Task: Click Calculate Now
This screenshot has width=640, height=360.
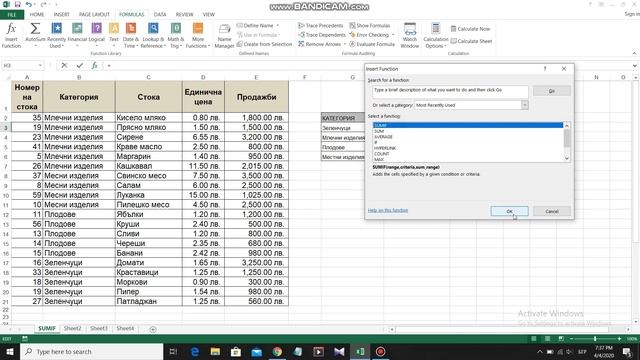Action: pyautogui.click(x=470, y=29)
